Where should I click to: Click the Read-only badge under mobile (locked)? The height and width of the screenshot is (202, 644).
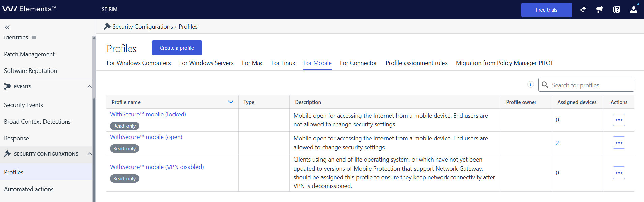pos(124,126)
